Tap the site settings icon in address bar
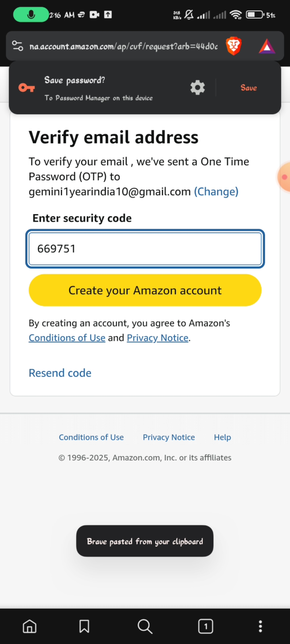Image resolution: width=290 pixels, height=644 pixels. [x=18, y=46]
